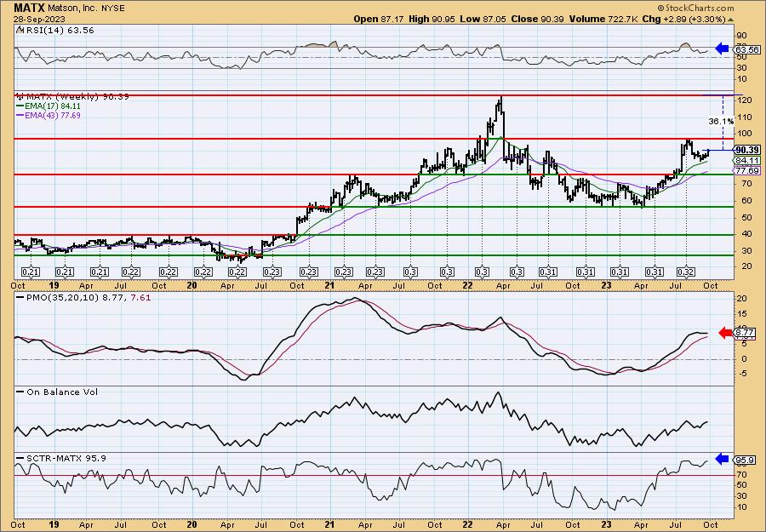
Task: Click the 90 label on RSI axis
Action: [743, 36]
